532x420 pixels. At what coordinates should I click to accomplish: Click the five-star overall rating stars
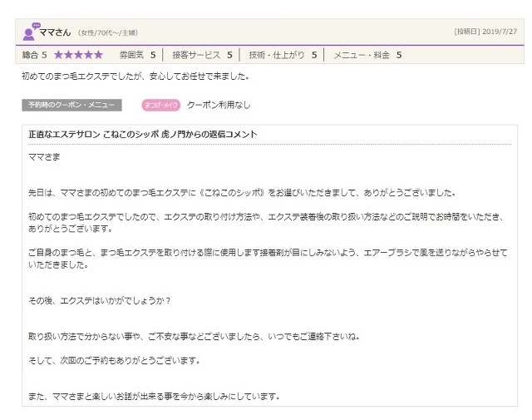(78, 55)
